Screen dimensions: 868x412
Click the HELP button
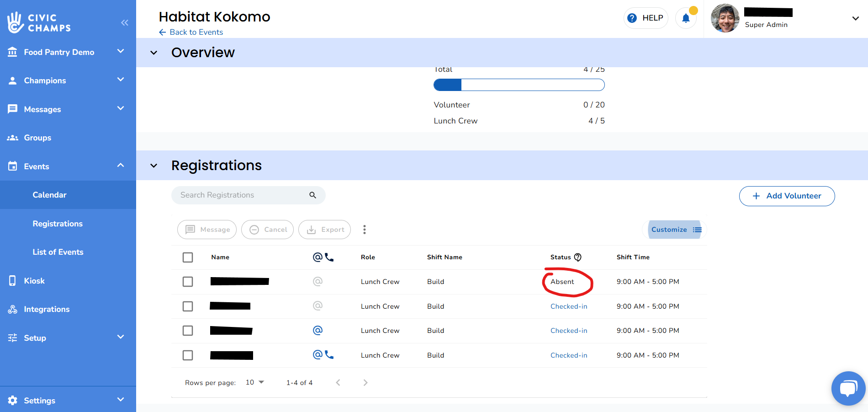tap(646, 18)
